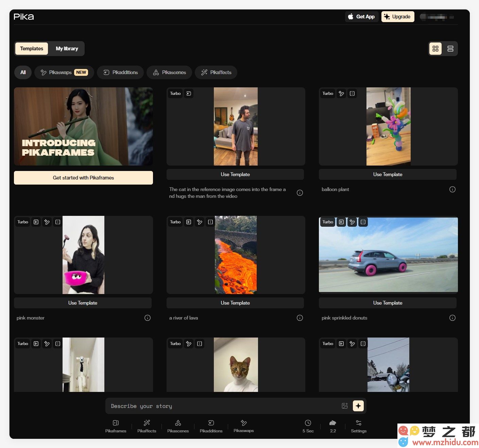Select the Pikaframes tool
This screenshot has width=479, height=448.
[x=116, y=426]
